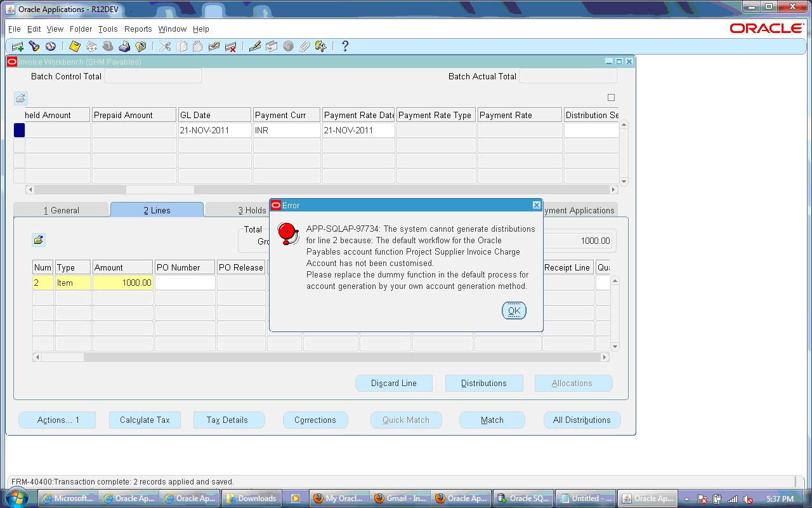Click the GL Date field 21-NOV-2011
812x508 pixels.
coord(214,130)
